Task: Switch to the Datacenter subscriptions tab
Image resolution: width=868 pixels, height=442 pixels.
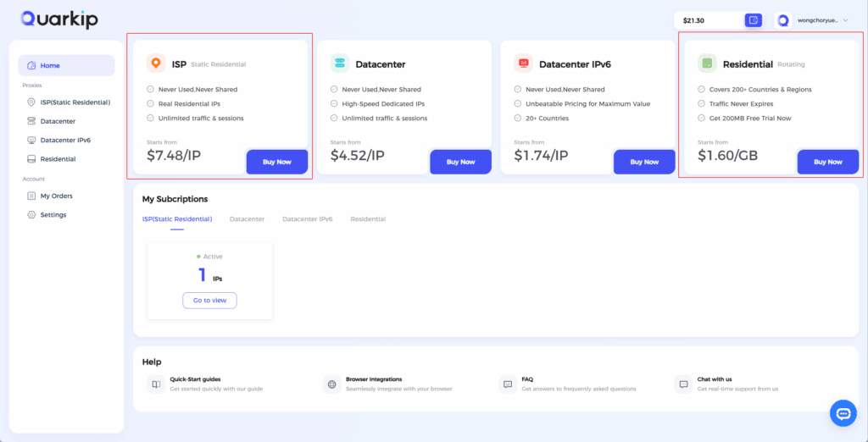Action: (247, 219)
